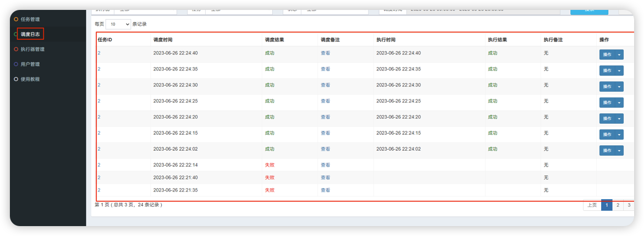Click the purple circle icon beside 用户管理
Screen dimensions: 644x236
tap(16, 64)
